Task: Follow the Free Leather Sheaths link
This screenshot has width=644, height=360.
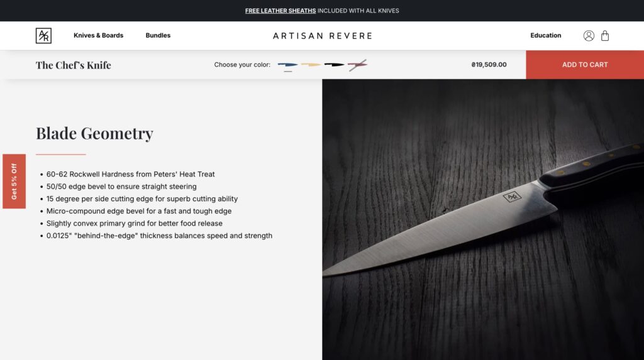Action: pos(280,11)
